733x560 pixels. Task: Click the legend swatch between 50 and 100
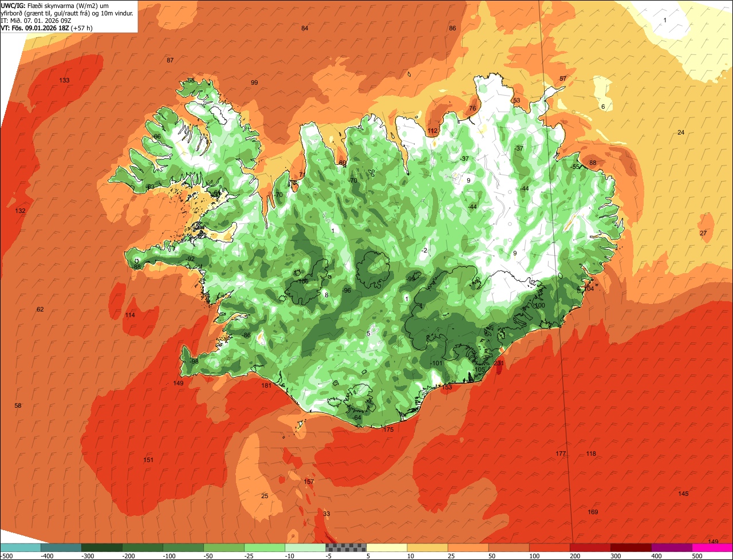coord(509,547)
